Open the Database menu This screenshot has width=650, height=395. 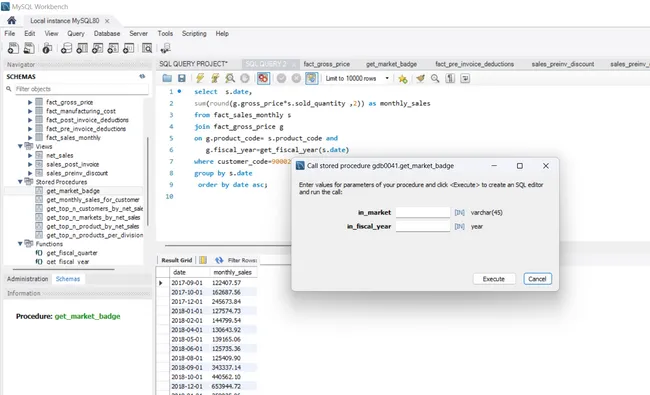pos(107,34)
